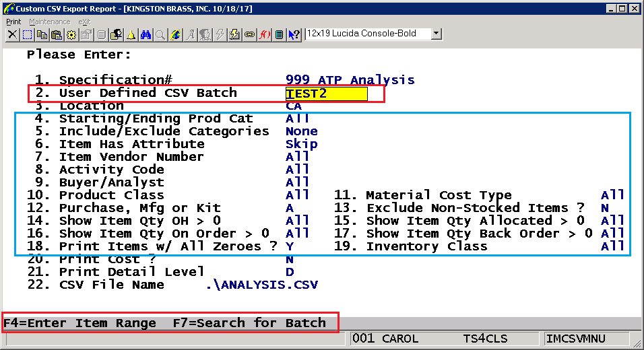644x350 pixels.
Task: Click F4=Enter Item Range hint
Action: point(79,323)
